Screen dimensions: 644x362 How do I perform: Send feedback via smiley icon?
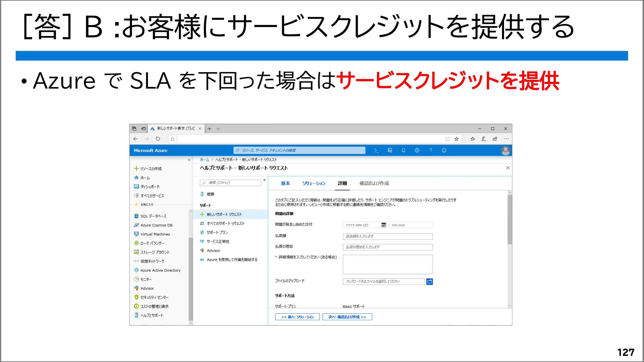point(444,150)
